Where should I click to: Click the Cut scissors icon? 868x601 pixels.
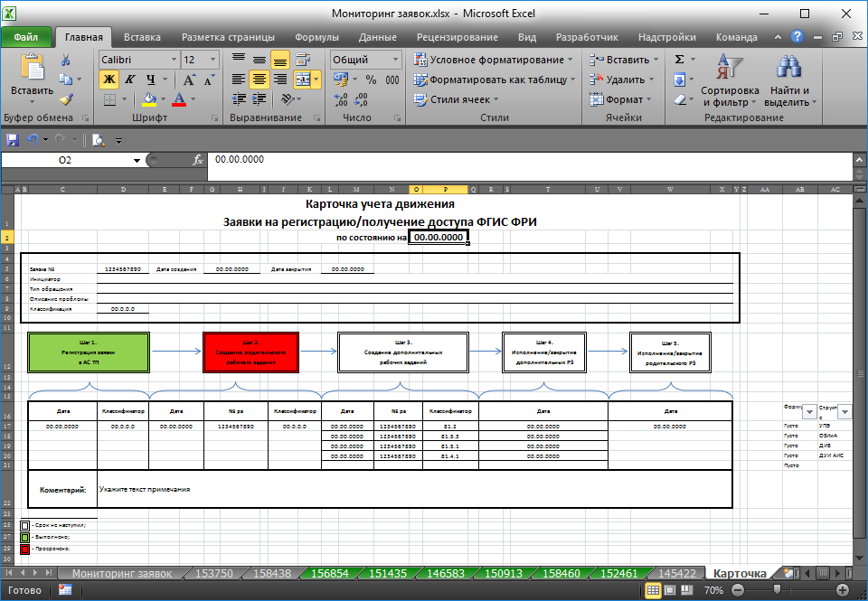coord(65,60)
